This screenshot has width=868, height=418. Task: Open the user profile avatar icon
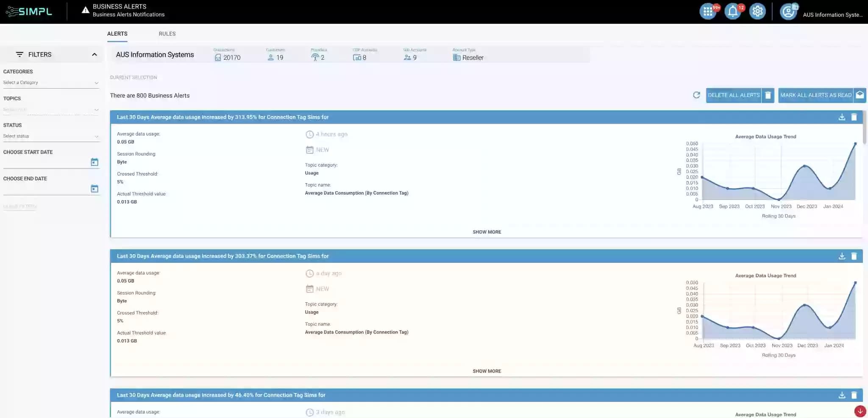788,11
